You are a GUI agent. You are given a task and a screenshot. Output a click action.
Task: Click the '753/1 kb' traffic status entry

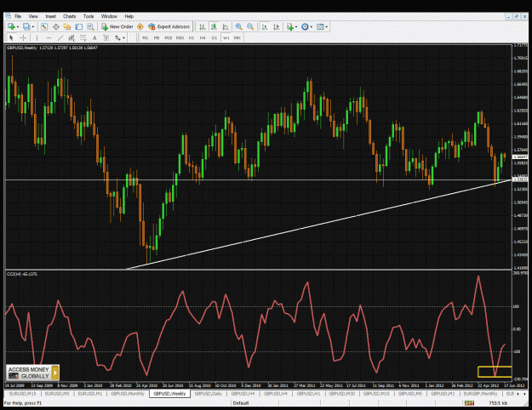coord(498,403)
